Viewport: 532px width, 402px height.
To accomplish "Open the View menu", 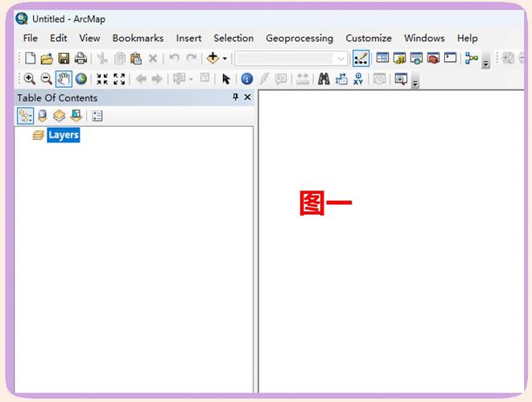I will (89, 39).
